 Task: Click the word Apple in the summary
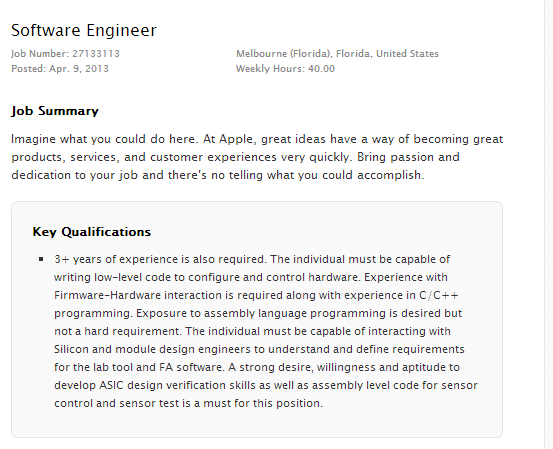click(236, 139)
